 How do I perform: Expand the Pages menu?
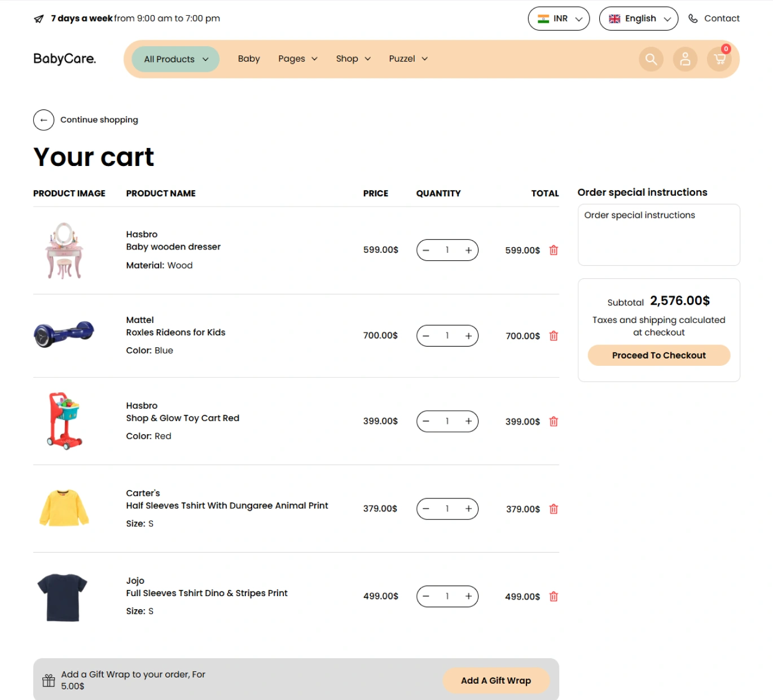tap(297, 59)
